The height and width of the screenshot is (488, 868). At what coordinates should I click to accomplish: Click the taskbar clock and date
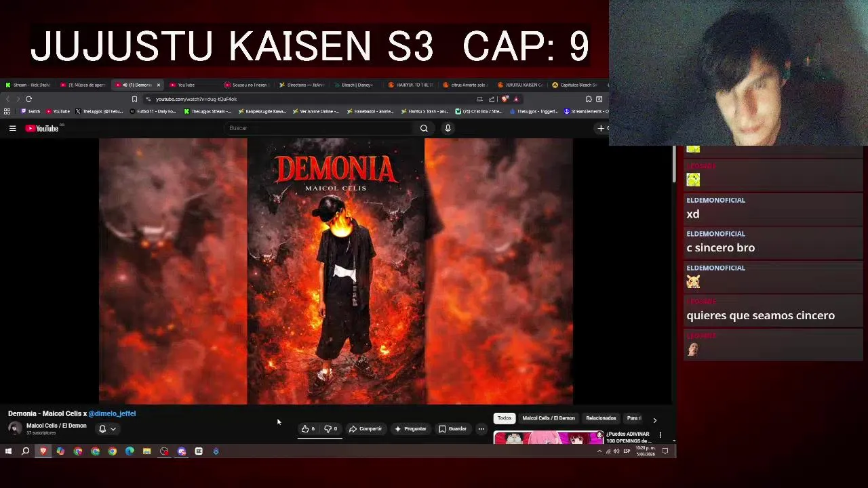coord(646,451)
